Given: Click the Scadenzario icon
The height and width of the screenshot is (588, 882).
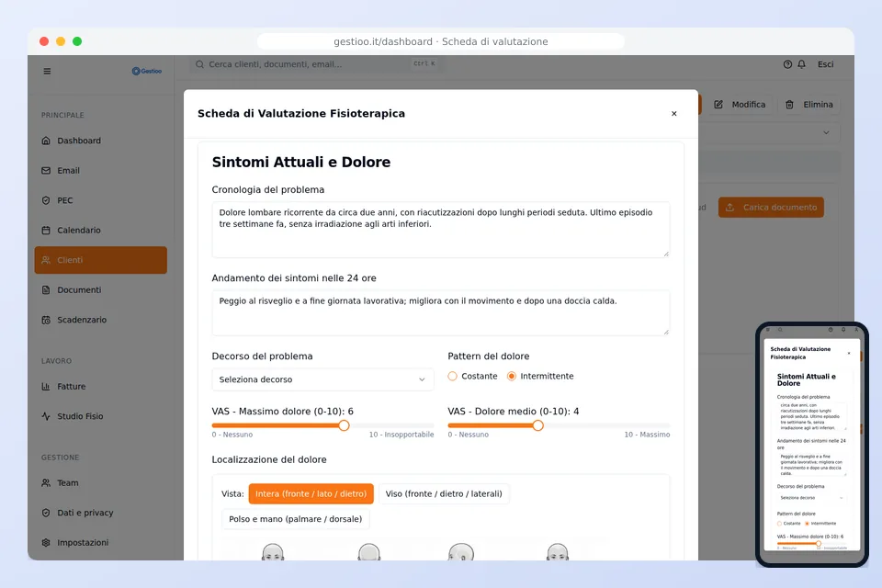Looking at the screenshot, I should pyautogui.click(x=46, y=320).
